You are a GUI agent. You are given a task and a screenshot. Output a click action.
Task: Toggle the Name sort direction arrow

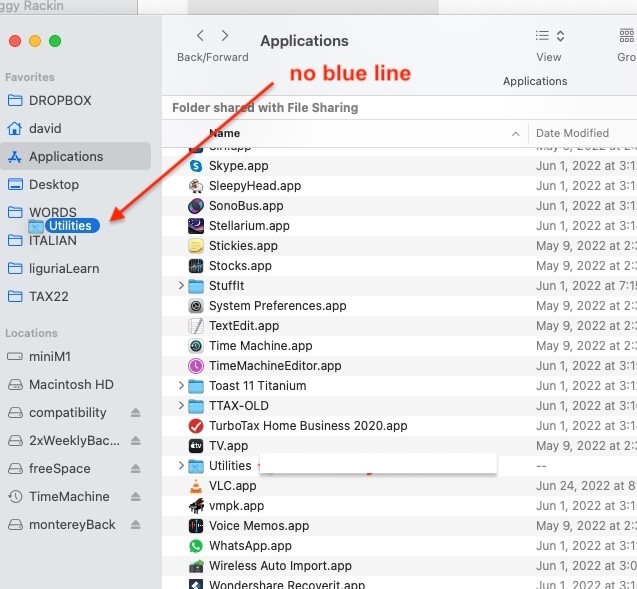(516, 134)
